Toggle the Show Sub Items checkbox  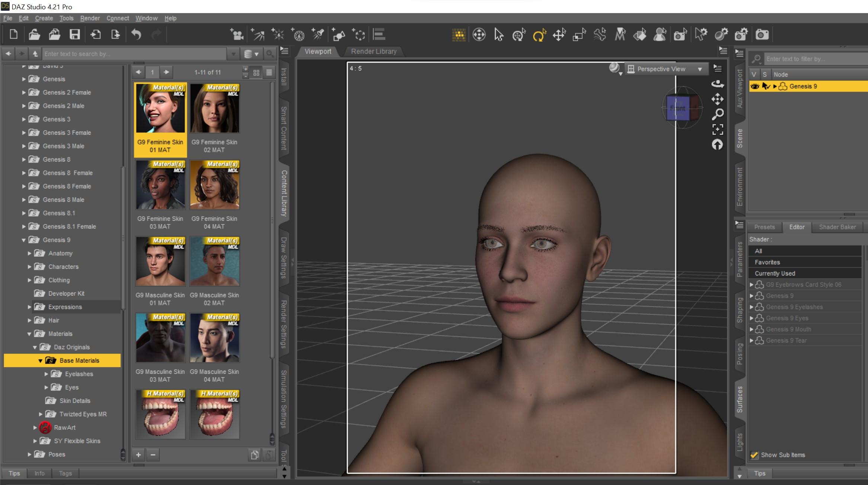pos(754,455)
